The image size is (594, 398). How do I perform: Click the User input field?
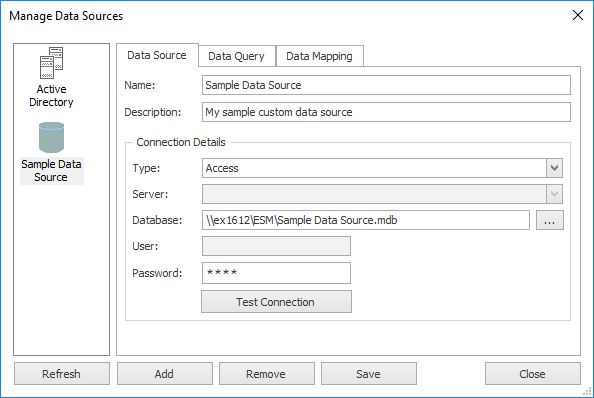click(276, 246)
